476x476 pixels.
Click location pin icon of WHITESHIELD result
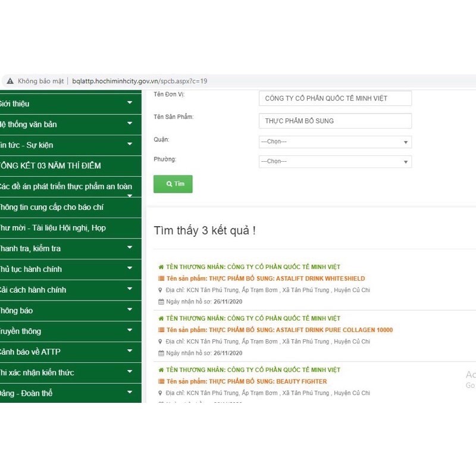click(161, 290)
